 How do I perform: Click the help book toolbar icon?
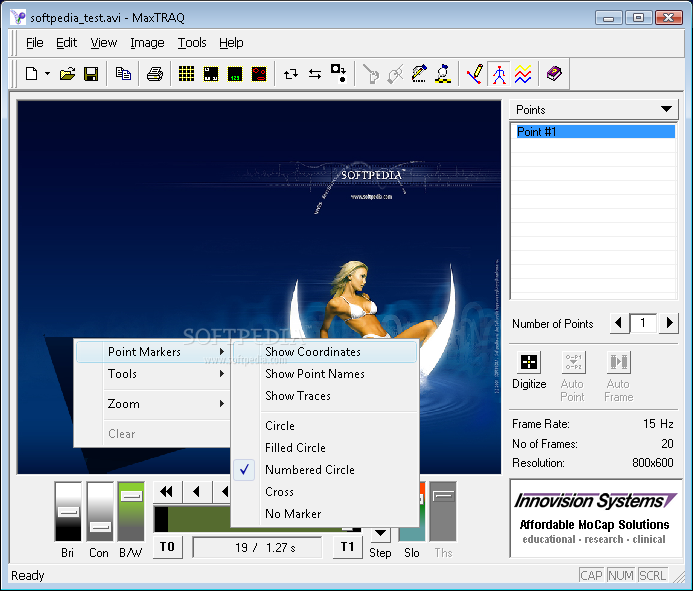pyautogui.click(x=553, y=74)
